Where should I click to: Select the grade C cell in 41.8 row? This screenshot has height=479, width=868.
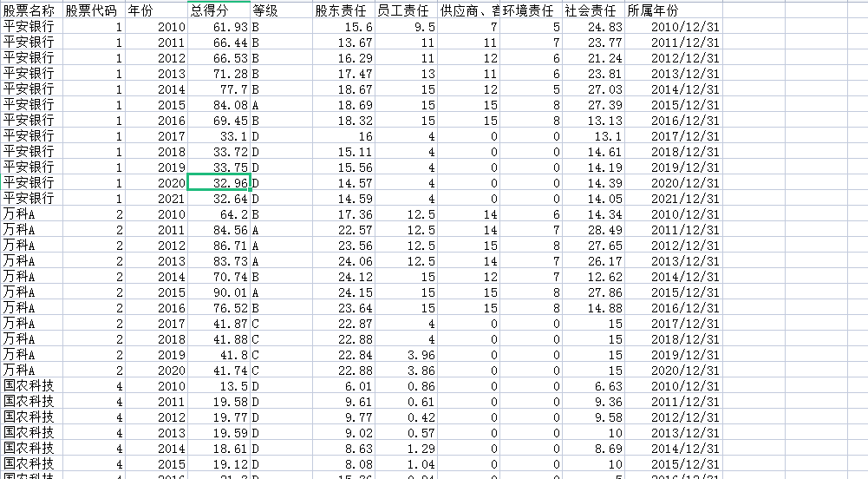coord(281,354)
